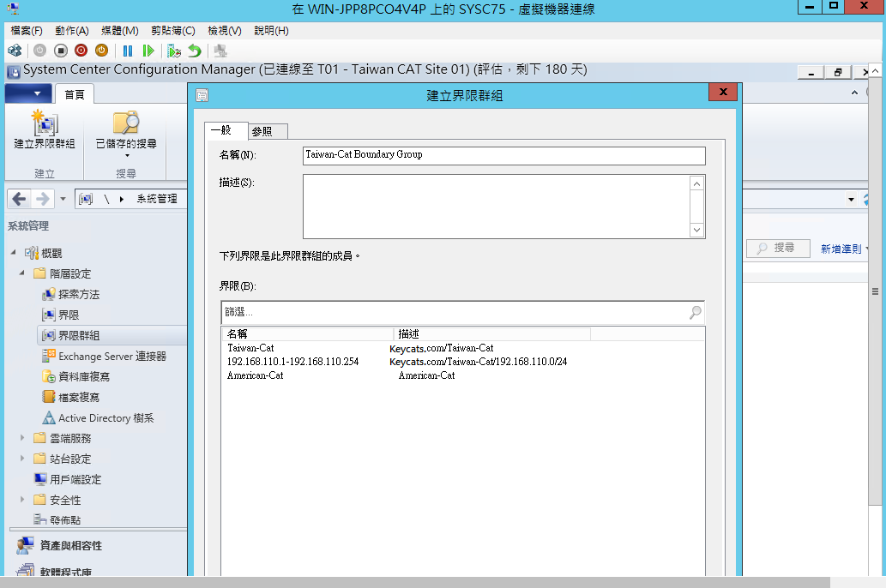Open the 檔案(F) menu
Image resolution: width=886 pixels, height=588 pixels.
click(27, 31)
